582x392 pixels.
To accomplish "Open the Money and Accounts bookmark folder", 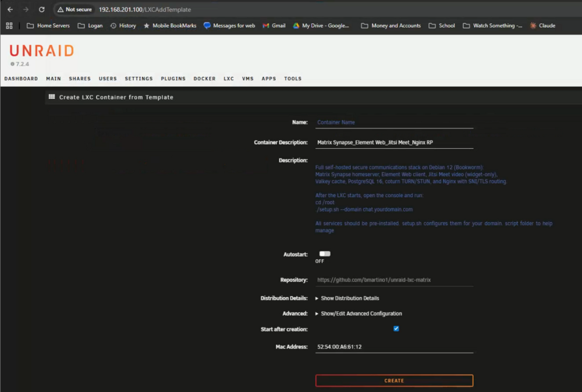I will [x=391, y=26].
